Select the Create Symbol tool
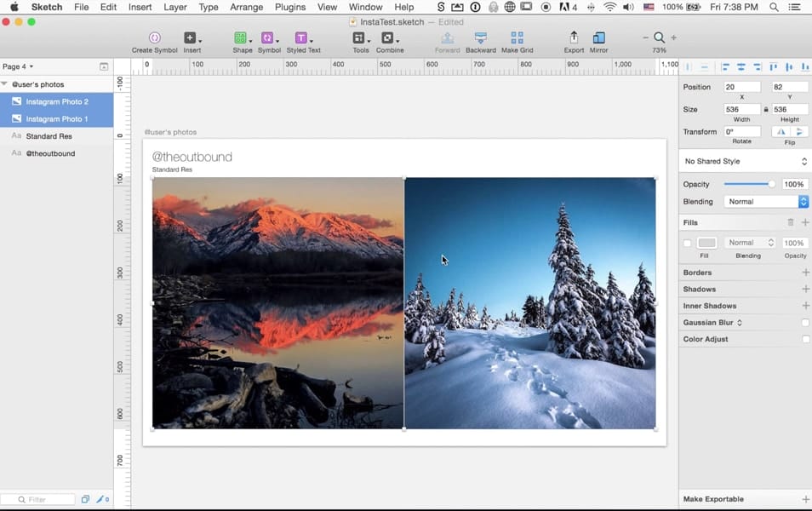The height and width of the screenshot is (511, 812). 154,38
